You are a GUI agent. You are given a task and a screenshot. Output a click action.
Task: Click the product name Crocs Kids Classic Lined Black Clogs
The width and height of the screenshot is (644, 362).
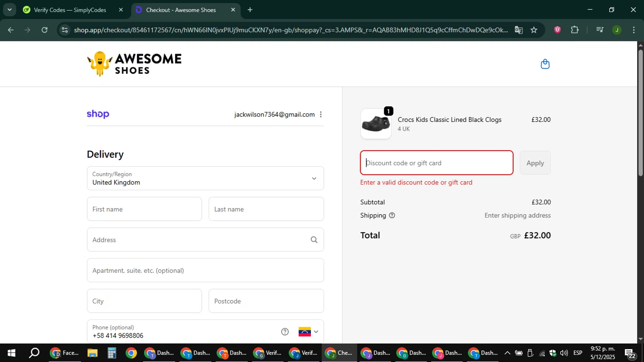pyautogui.click(x=450, y=120)
